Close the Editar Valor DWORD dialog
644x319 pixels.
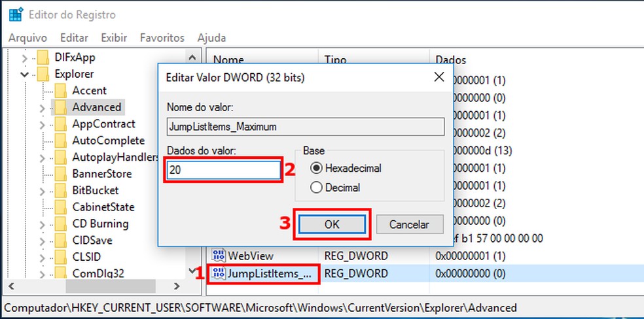tap(439, 76)
